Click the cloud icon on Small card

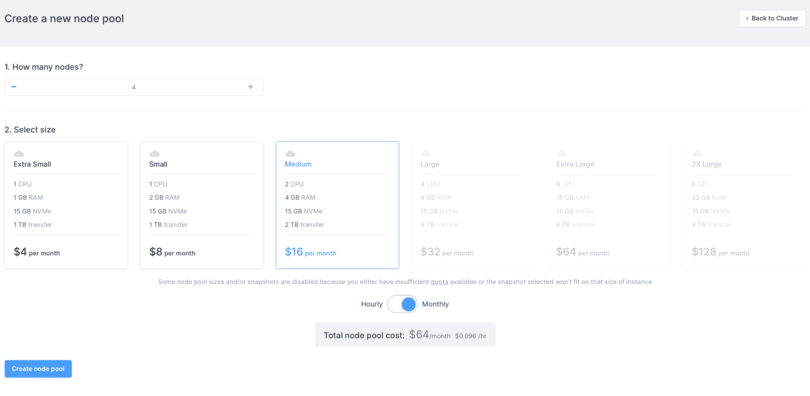tap(154, 153)
